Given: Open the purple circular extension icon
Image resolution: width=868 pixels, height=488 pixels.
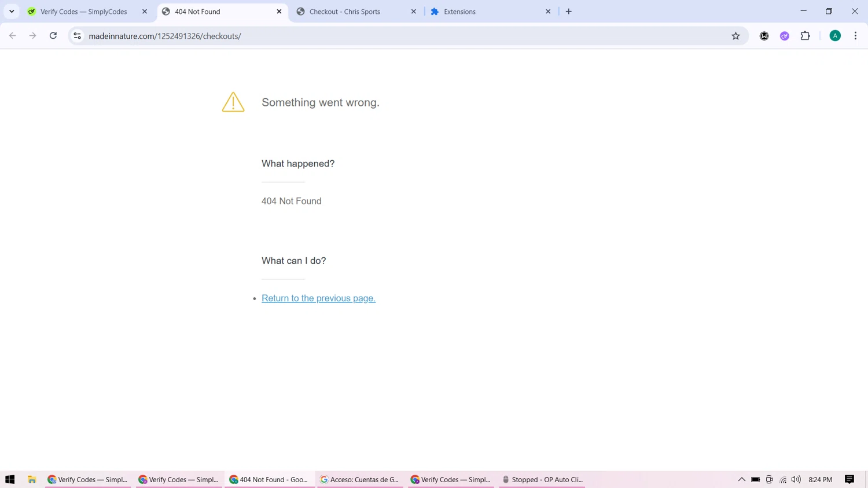Looking at the screenshot, I should pos(785,36).
